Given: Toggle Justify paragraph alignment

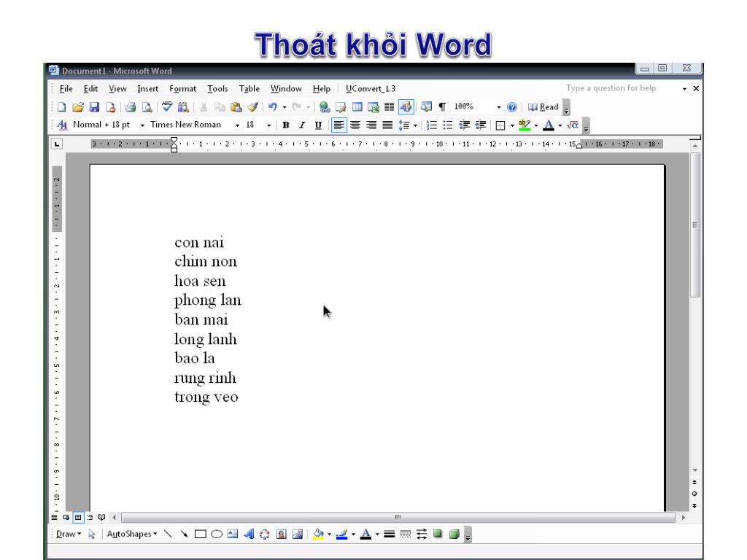Looking at the screenshot, I should click(x=387, y=125).
